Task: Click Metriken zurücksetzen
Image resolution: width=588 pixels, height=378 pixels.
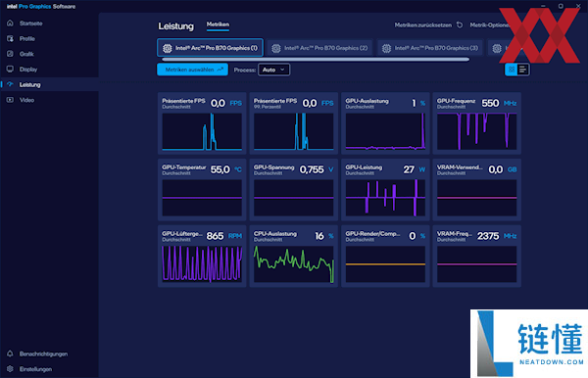Action: (423, 25)
